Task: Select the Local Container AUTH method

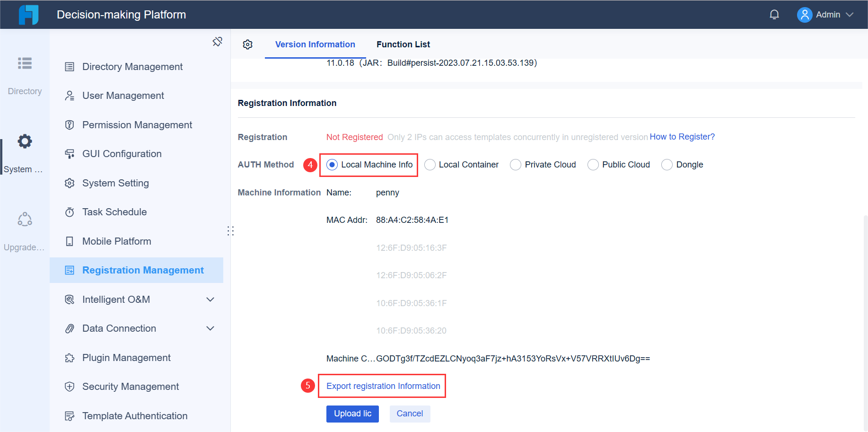Action: pyautogui.click(x=430, y=164)
